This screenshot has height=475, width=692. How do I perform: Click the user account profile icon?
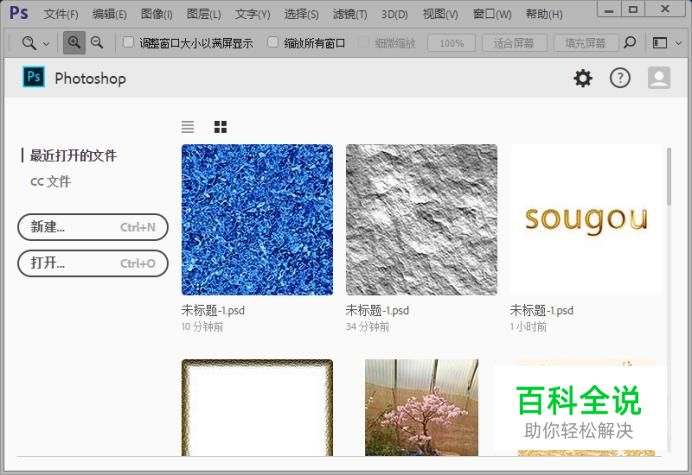click(659, 78)
